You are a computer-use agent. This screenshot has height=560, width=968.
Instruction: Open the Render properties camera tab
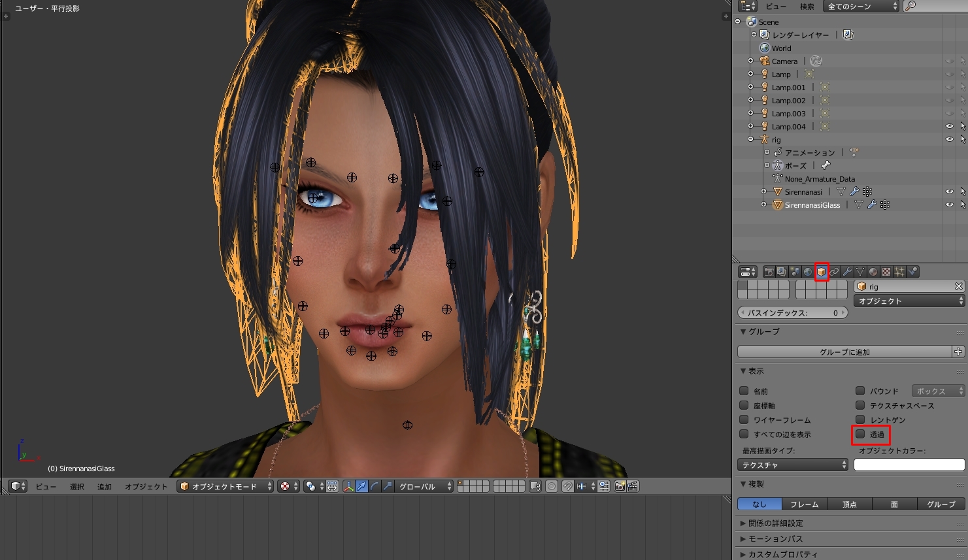pos(769,272)
